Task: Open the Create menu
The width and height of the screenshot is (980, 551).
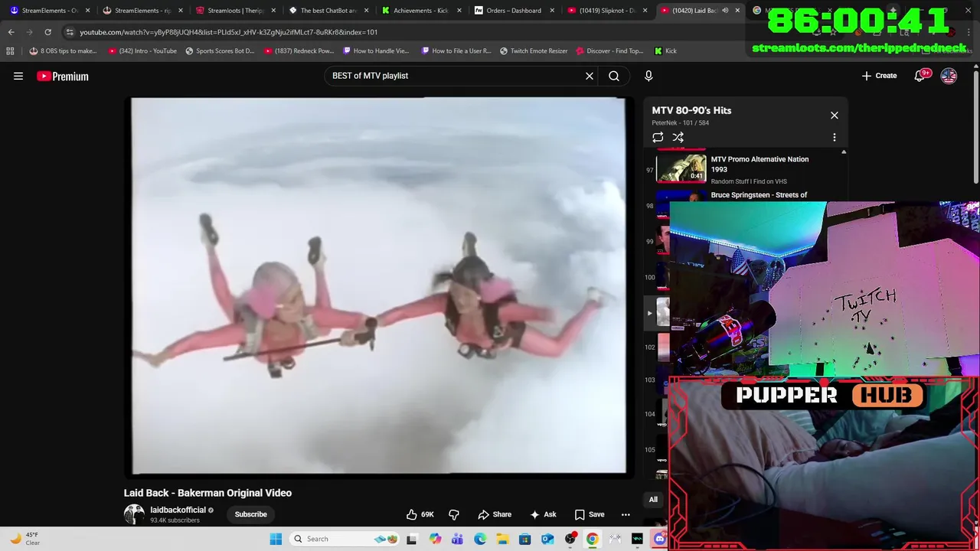Action: click(x=879, y=76)
